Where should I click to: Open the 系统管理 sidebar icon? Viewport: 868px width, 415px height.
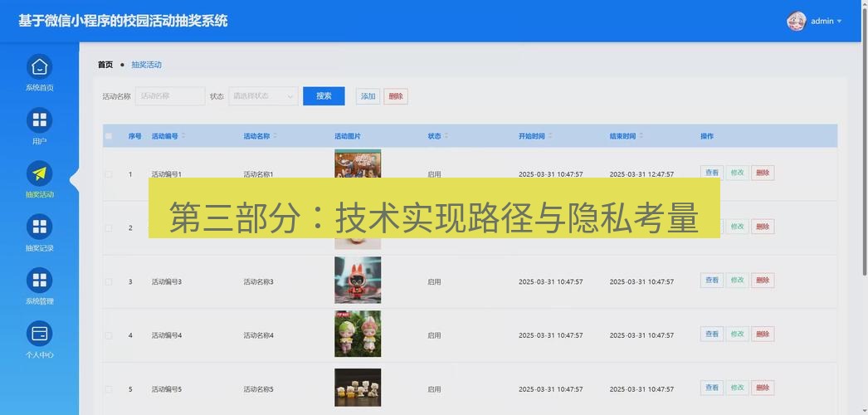[39, 281]
